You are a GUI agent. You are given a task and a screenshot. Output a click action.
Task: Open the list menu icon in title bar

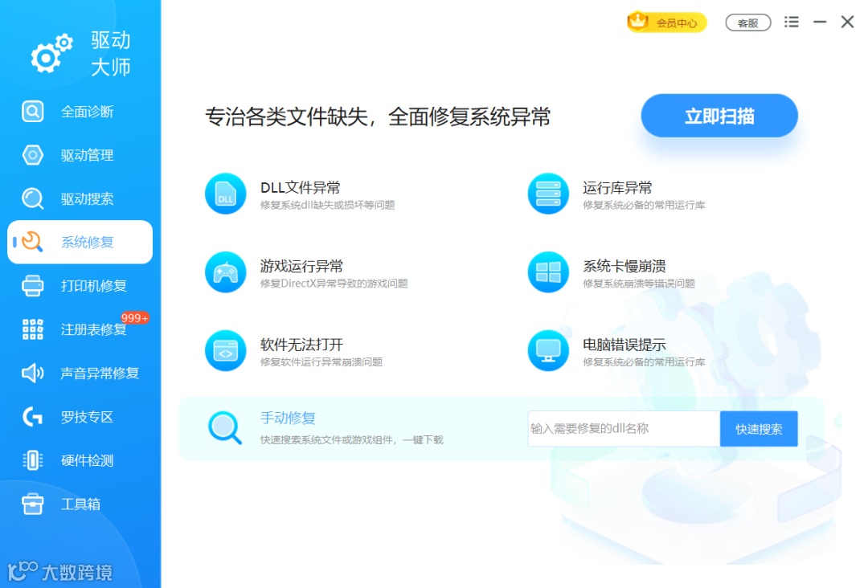[792, 22]
